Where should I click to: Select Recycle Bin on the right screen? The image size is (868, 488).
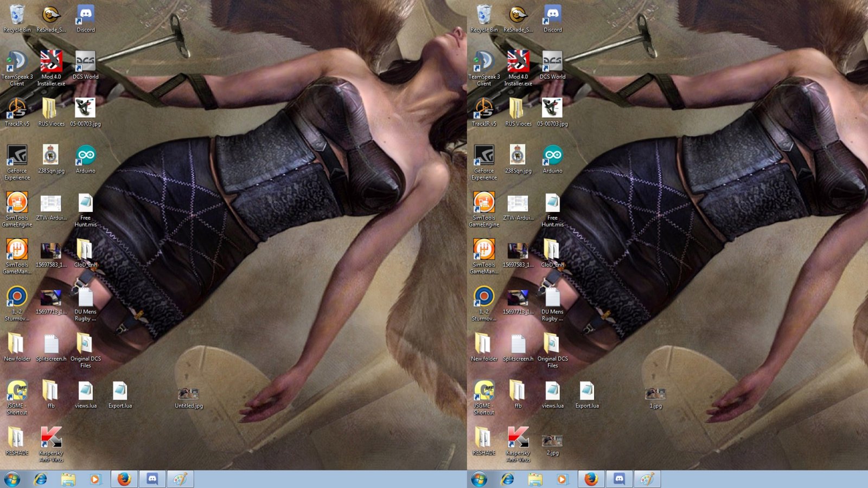point(484,19)
